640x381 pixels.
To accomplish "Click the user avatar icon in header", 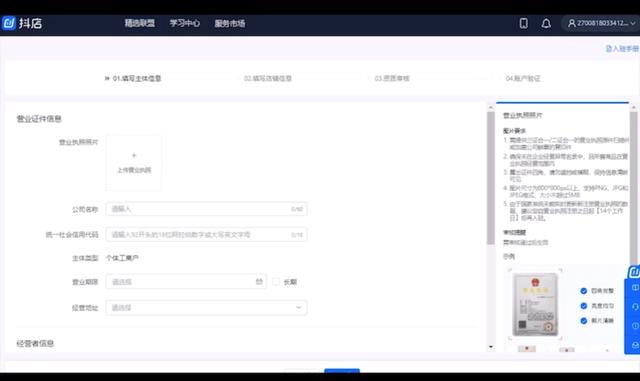I will pyautogui.click(x=572, y=23).
